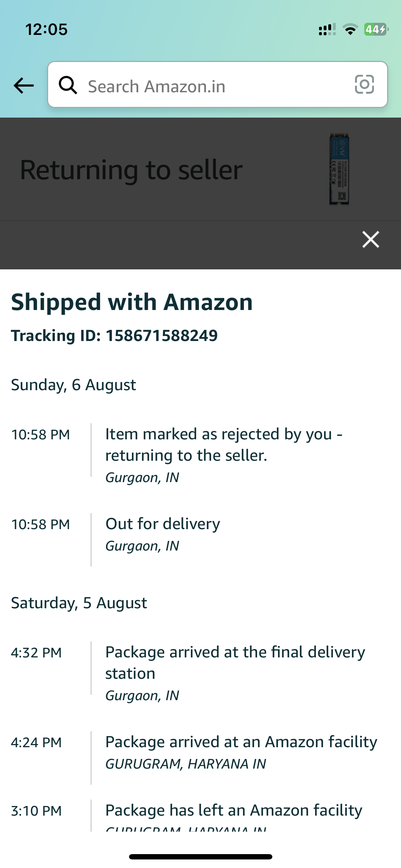Tap the search magnifier icon
401x868 pixels.
click(68, 86)
